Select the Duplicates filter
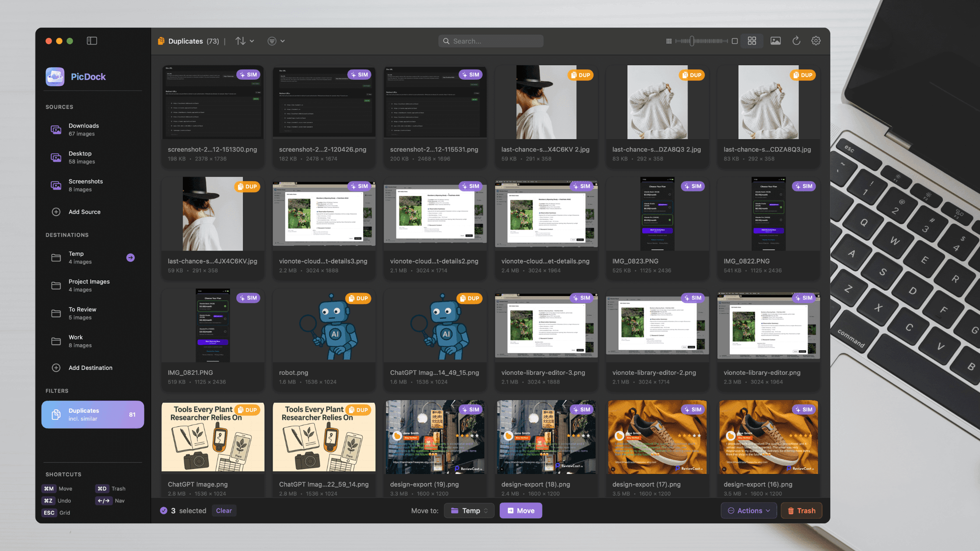This screenshot has width=980, height=551. (92, 414)
